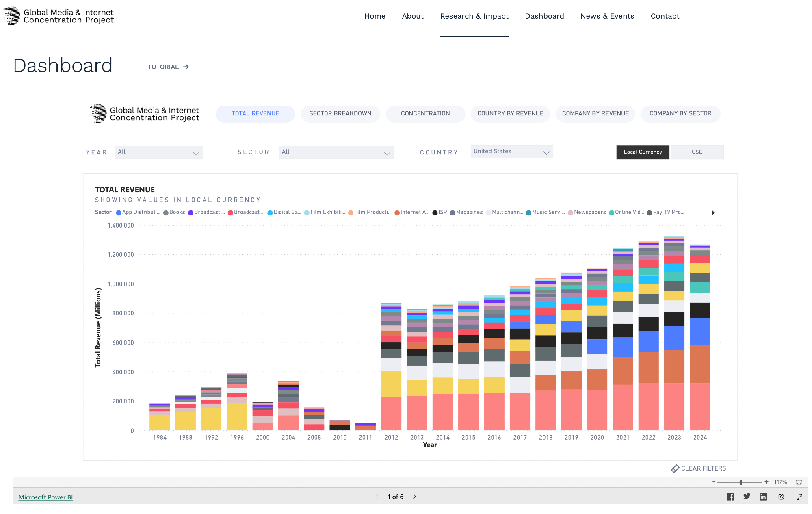The height and width of the screenshot is (514, 812).
Task: Click the zoom in plus button
Action: (766, 482)
